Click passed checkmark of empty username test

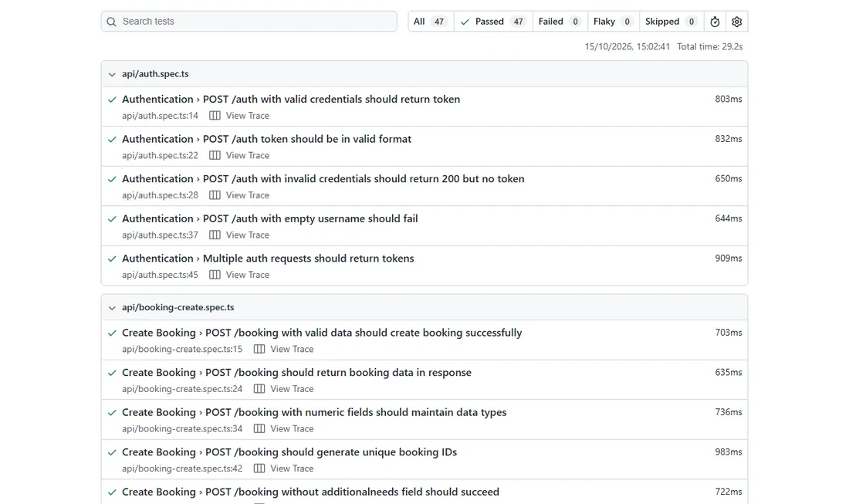point(112,219)
